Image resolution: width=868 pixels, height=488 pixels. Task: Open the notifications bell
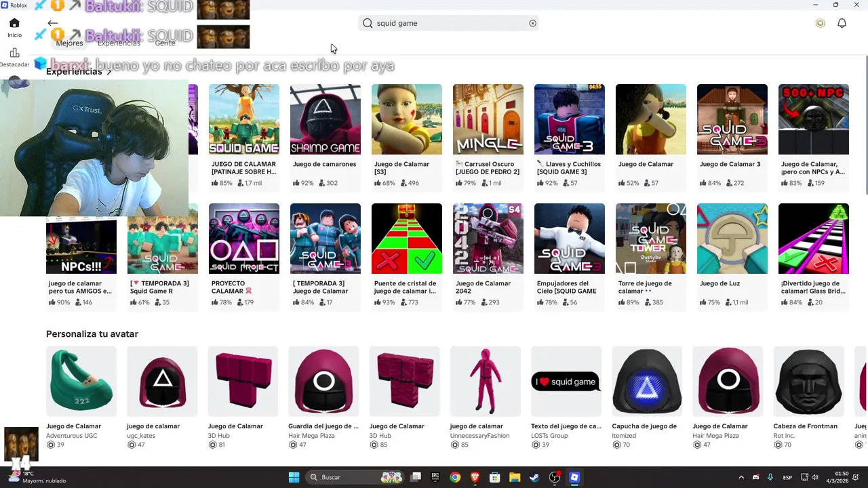[842, 23]
